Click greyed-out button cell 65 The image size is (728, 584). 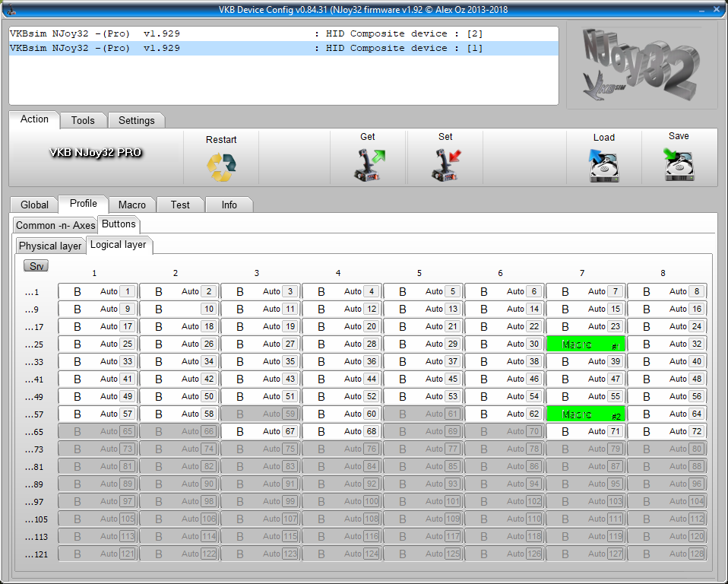click(98, 432)
